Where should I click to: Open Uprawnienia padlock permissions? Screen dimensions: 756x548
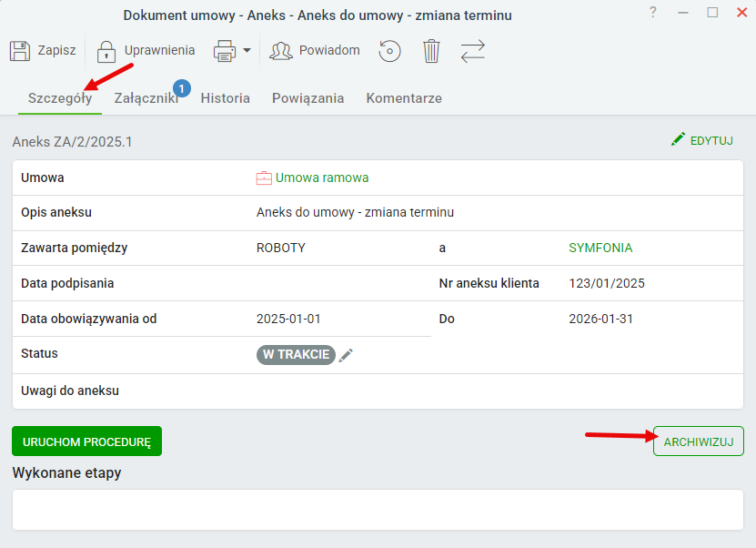[x=106, y=51]
